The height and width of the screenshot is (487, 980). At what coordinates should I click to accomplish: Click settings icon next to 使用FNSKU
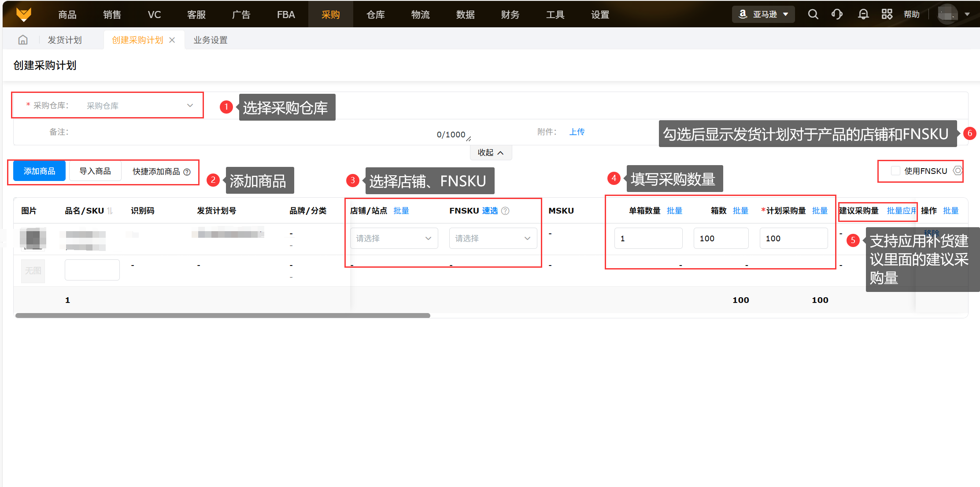point(958,171)
